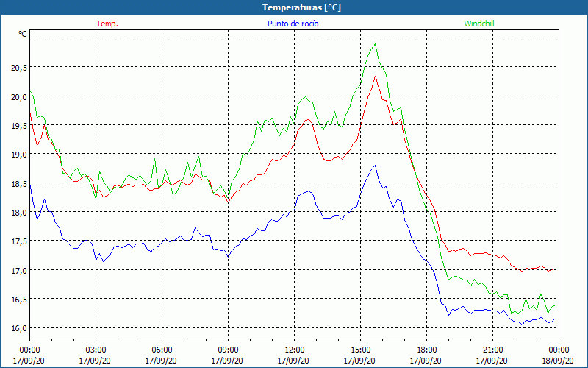Click the '°C' unit label on the axis

(x=23, y=34)
